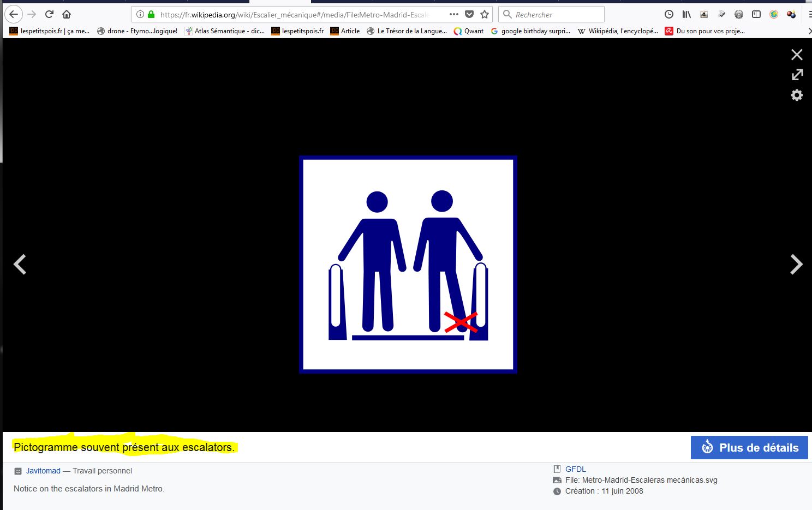Go to the browser home page
812x510 pixels.
[x=67, y=14]
